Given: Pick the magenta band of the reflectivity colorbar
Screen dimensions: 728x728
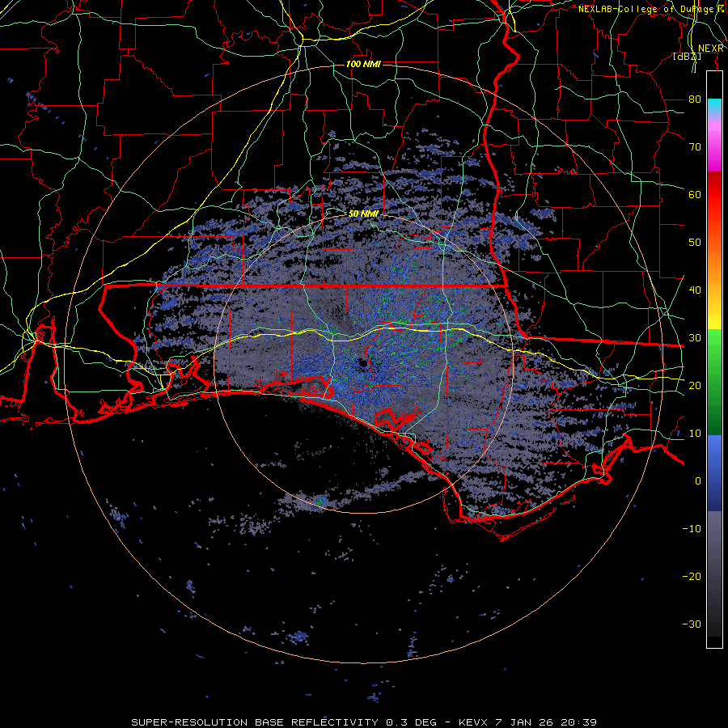Looking at the screenshot, I should pos(714,149).
